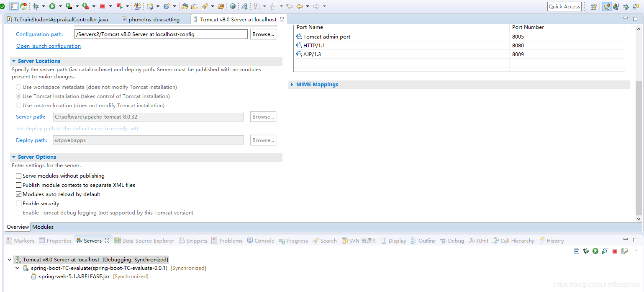Select the HTTP/1.1 port row

coord(459,46)
